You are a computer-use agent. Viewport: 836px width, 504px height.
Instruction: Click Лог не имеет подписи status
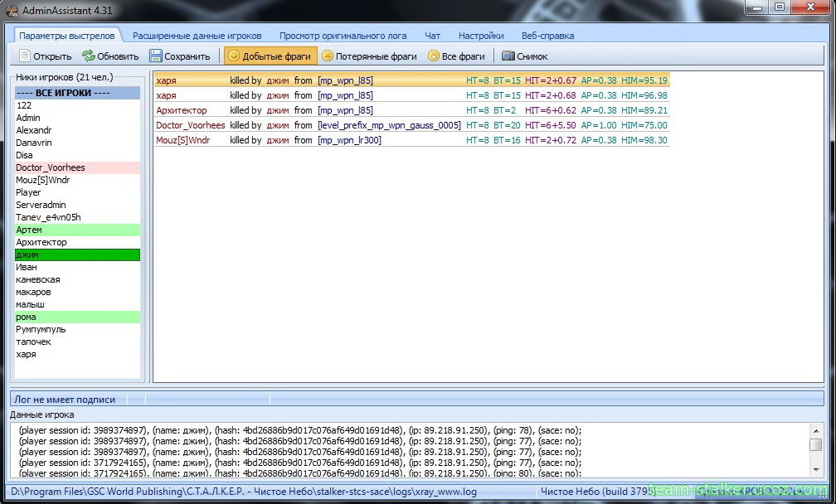click(65, 399)
